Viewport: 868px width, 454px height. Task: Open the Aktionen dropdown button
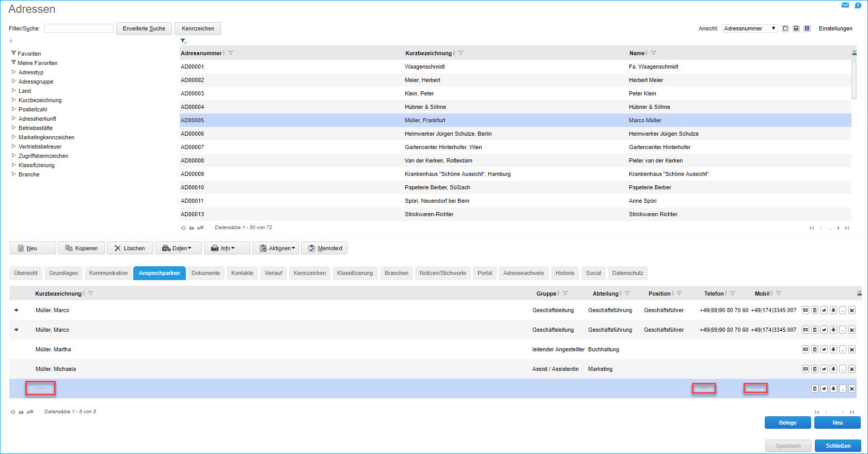click(276, 248)
